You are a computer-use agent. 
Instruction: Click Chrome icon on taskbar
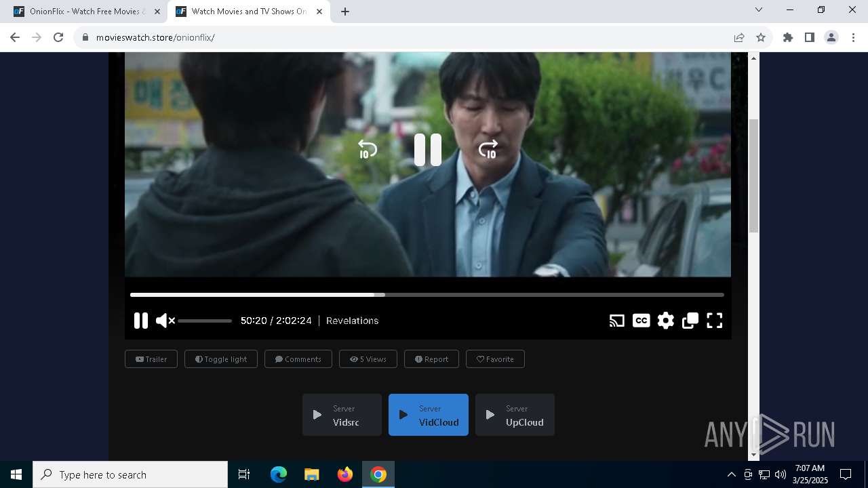[378, 474]
